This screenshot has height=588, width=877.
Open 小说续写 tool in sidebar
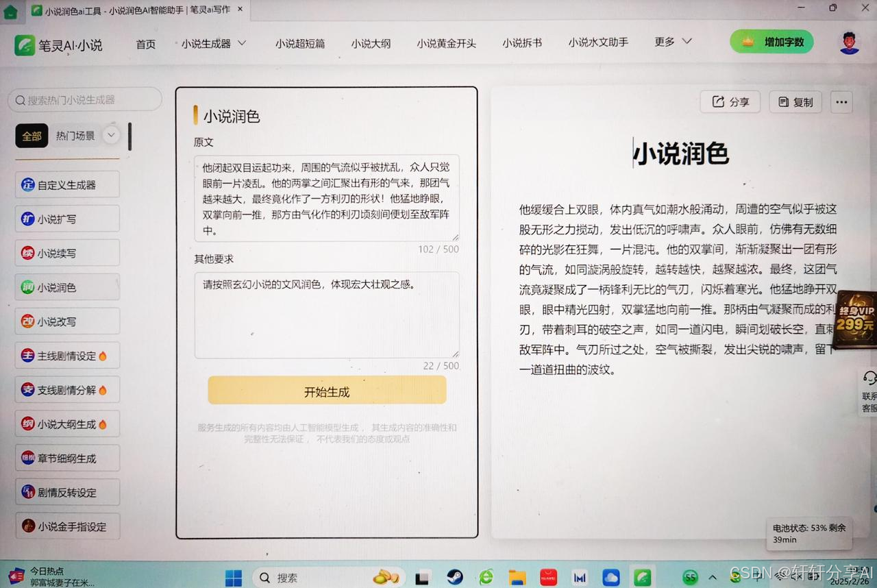67,253
